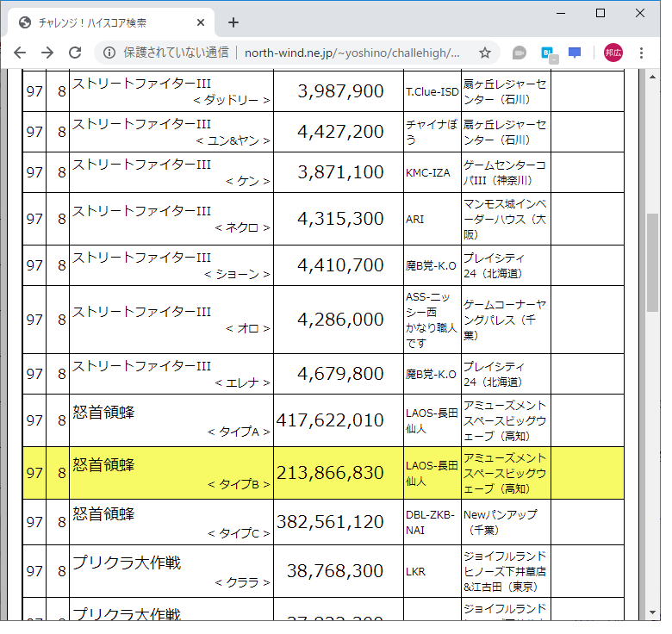Click the 怒首領蜂 ＜タイプA＞ label
Viewport: 672px width, 634px height.
click(x=239, y=432)
